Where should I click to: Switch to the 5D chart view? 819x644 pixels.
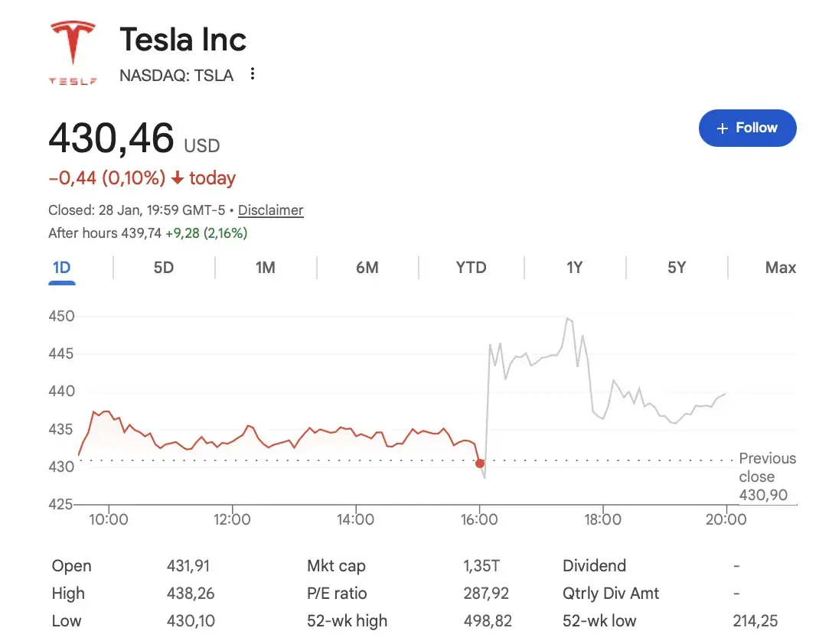click(163, 268)
